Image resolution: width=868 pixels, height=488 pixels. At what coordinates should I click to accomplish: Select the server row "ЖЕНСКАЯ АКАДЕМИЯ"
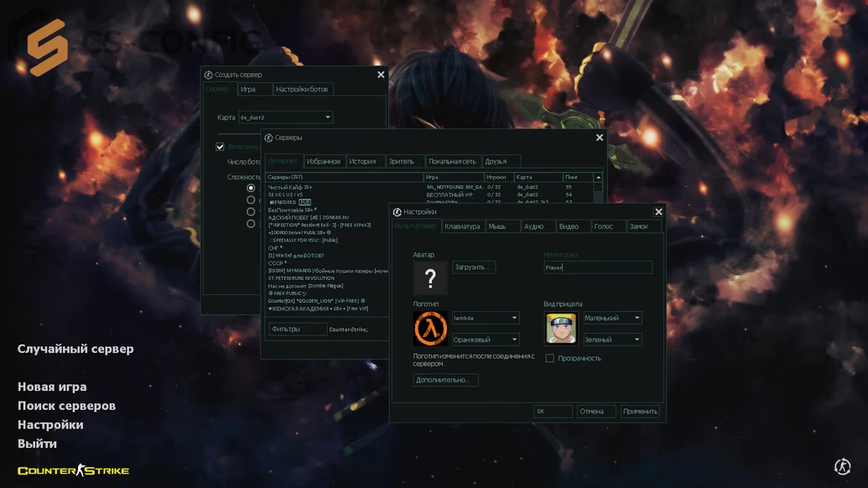(x=326, y=309)
